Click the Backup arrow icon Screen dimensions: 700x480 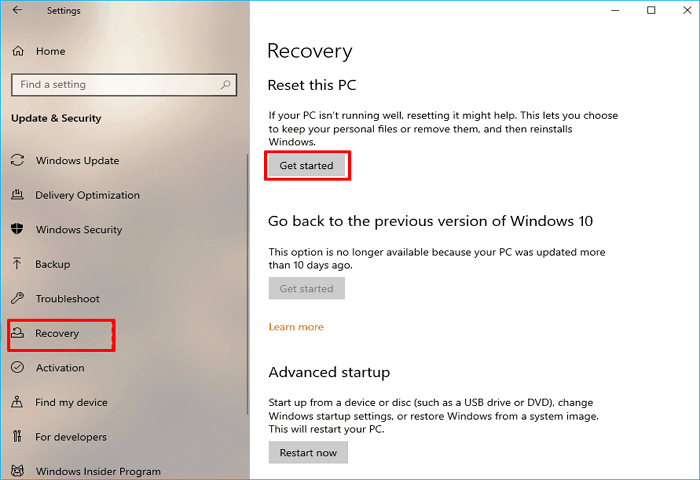pos(17,264)
